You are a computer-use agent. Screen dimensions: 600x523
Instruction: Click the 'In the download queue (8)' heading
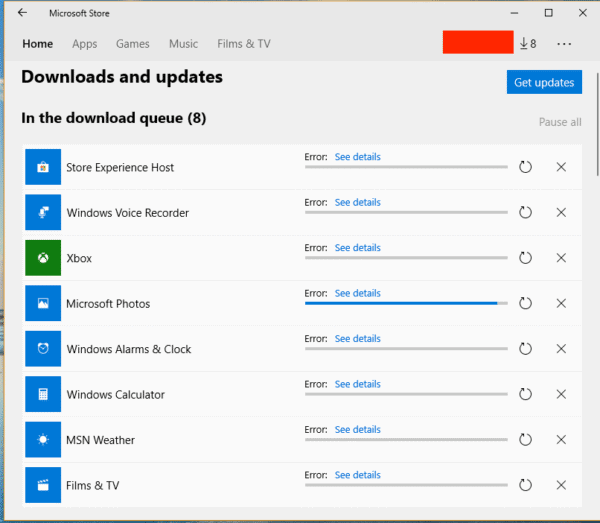114,118
